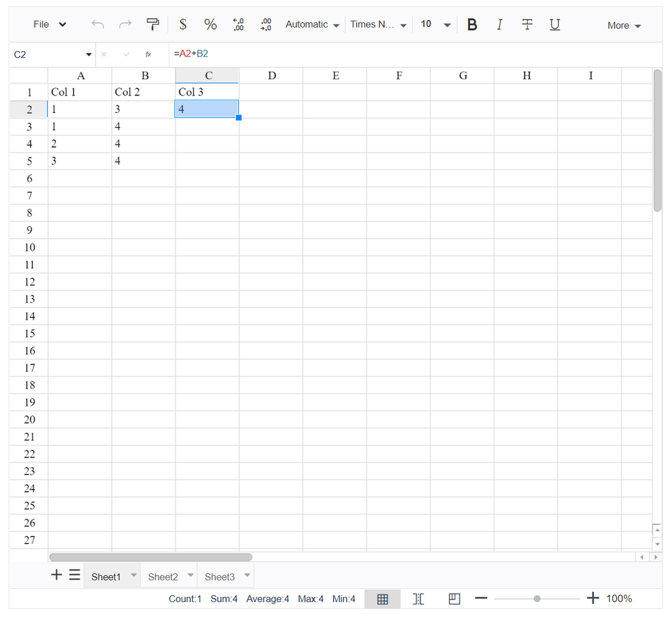Click the Max:4 status entry
The image size is (672, 617).
coord(311,599)
